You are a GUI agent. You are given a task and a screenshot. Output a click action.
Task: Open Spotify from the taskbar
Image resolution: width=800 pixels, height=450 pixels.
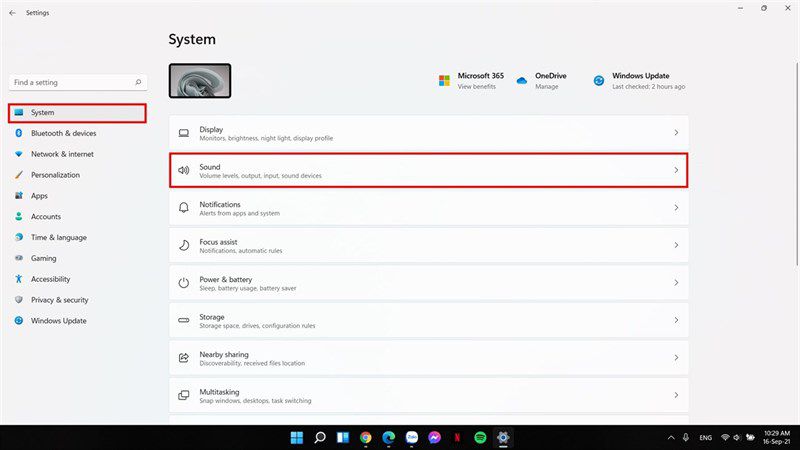(480, 437)
